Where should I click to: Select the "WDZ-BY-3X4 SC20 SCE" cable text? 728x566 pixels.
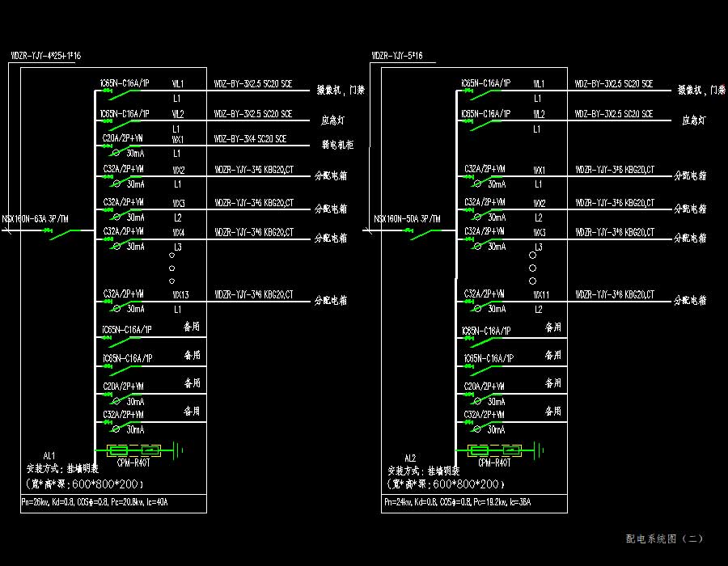[x=250, y=139]
